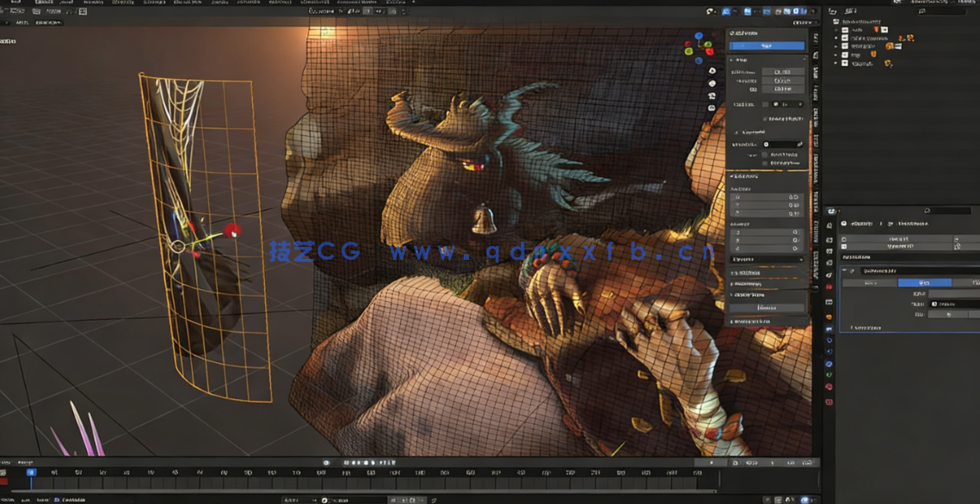Viewport: 980px width, 504px height.
Task: Select the camera icon in the viewport gizmos
Action: pos(712,95)
